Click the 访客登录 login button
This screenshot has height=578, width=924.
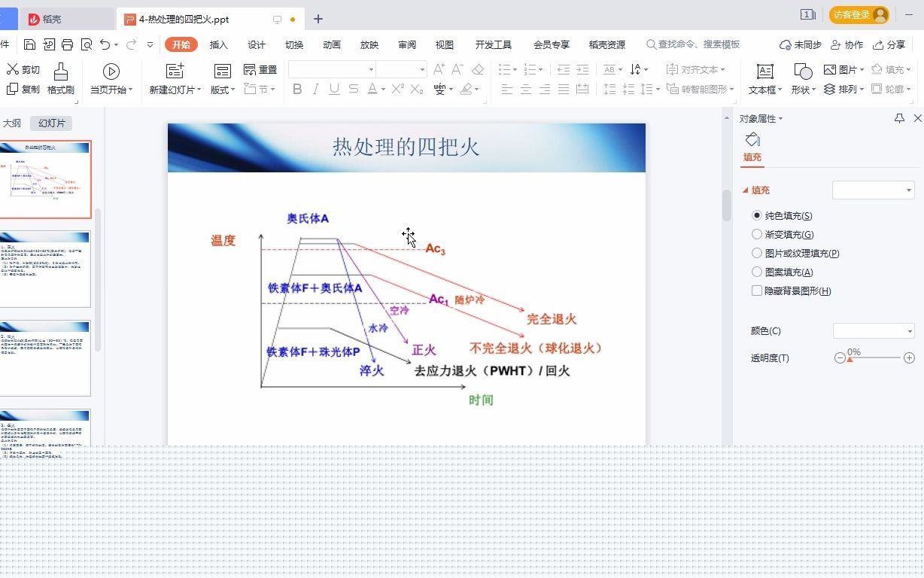click(x=859, y=15)
